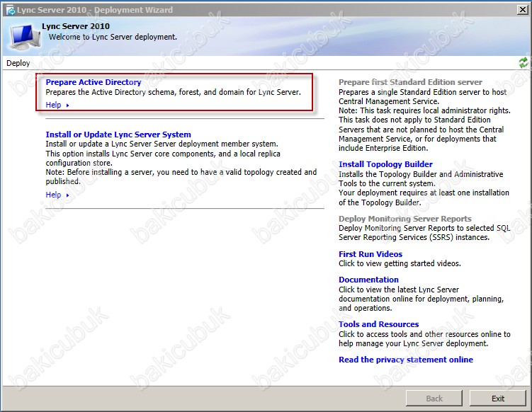The height and width of the screenshot is (412, 532).
Task: Click Deploy Monitoring Server Reports
Action: click(404, 219)
